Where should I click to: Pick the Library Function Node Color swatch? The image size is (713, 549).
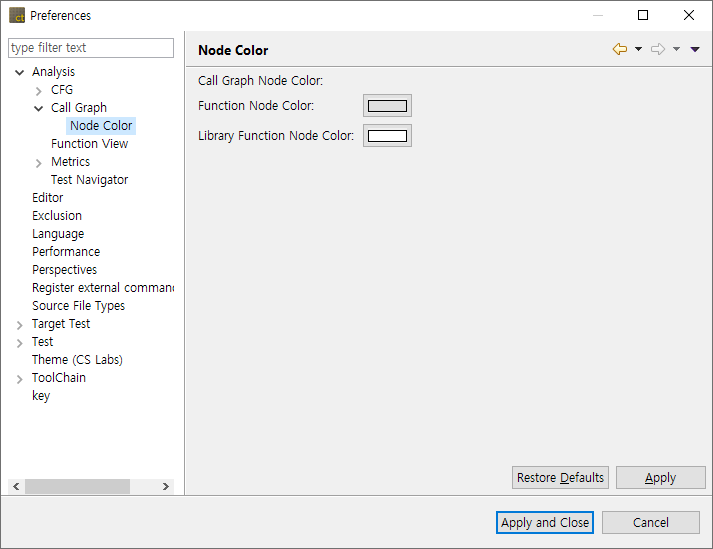[387, 136]
